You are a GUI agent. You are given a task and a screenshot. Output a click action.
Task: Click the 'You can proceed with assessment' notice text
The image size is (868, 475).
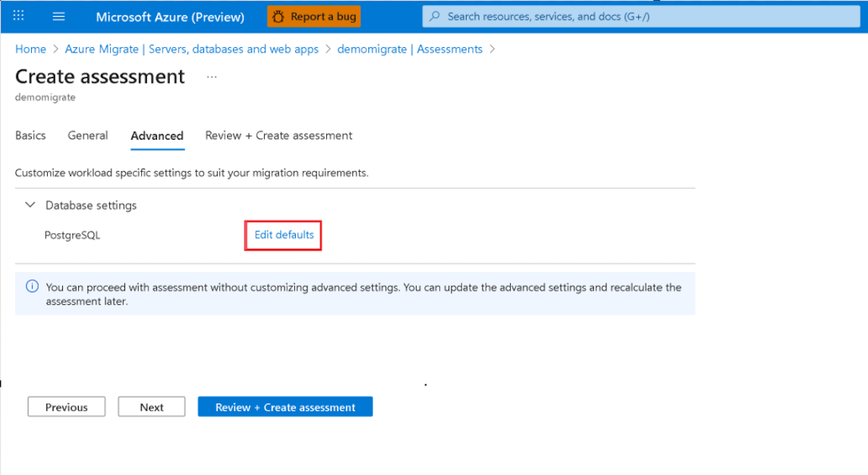(x=364, y=294)
